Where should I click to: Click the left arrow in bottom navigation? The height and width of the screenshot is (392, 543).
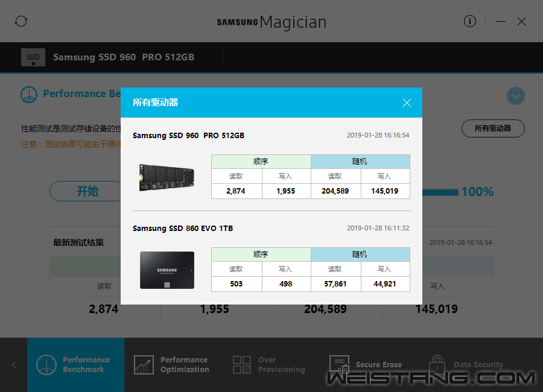tap(14, 365)
